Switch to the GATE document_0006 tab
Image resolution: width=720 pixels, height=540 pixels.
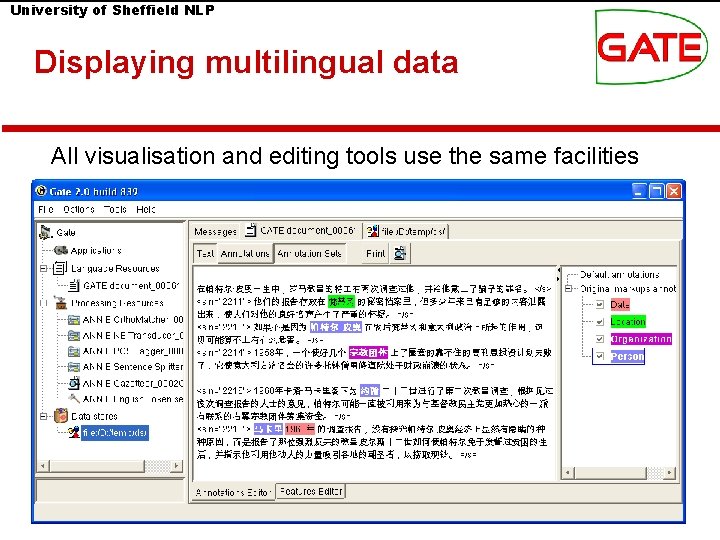click(301, 231)
